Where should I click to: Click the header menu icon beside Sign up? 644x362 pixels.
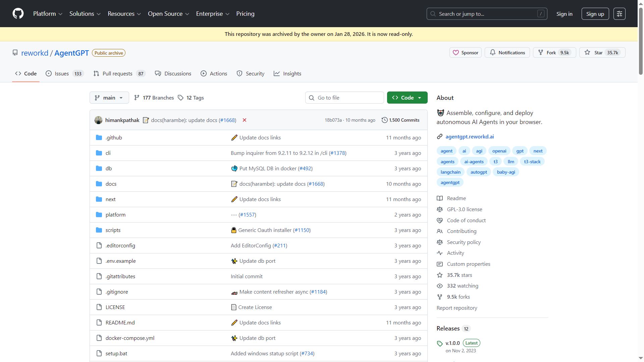[x=619, y=14]
